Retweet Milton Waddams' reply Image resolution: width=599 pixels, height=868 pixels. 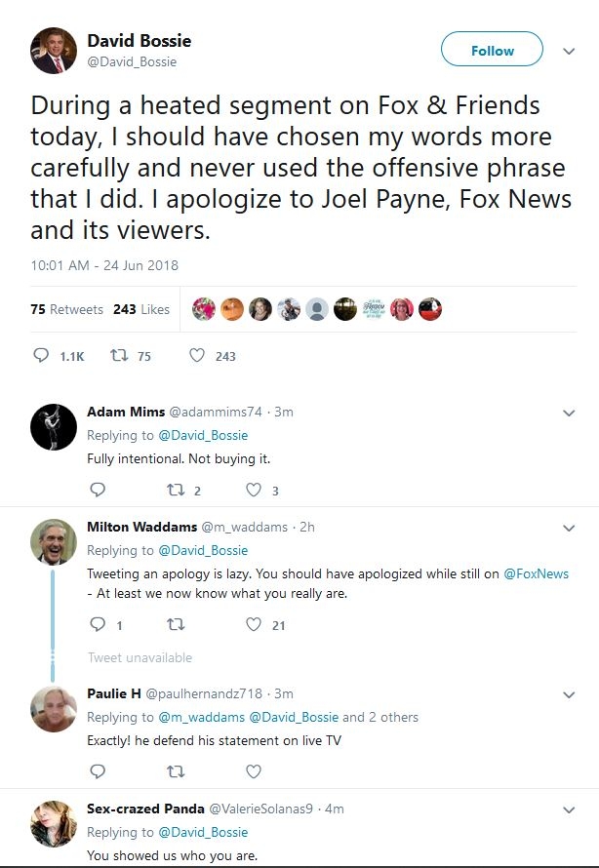(176, 624)
